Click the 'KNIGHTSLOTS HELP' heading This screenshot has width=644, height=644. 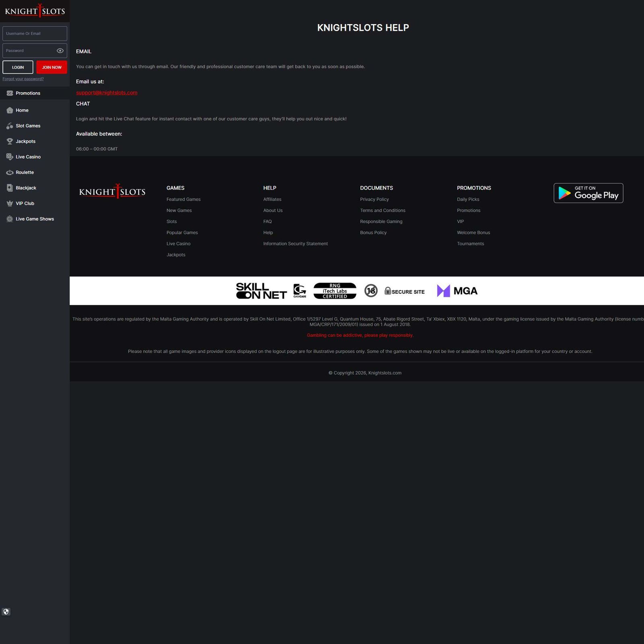point(363,28)
